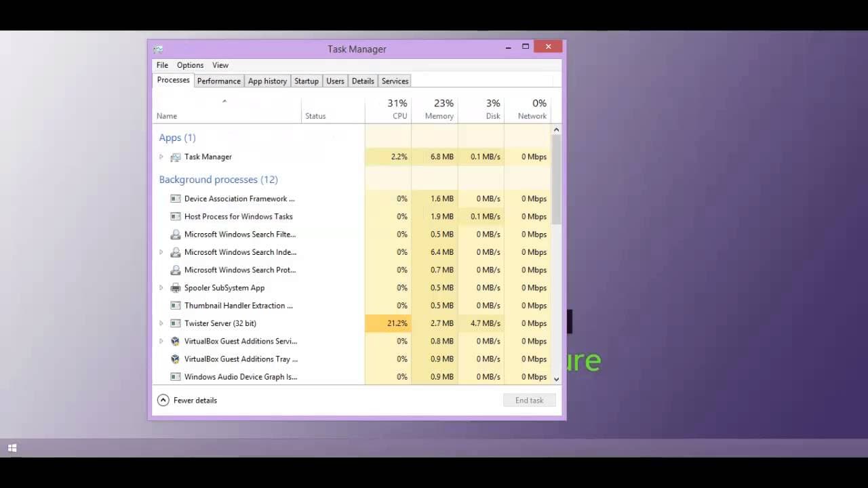Sort processes by Disk column
The image size is (868, 488).
(x=481, y=110)
